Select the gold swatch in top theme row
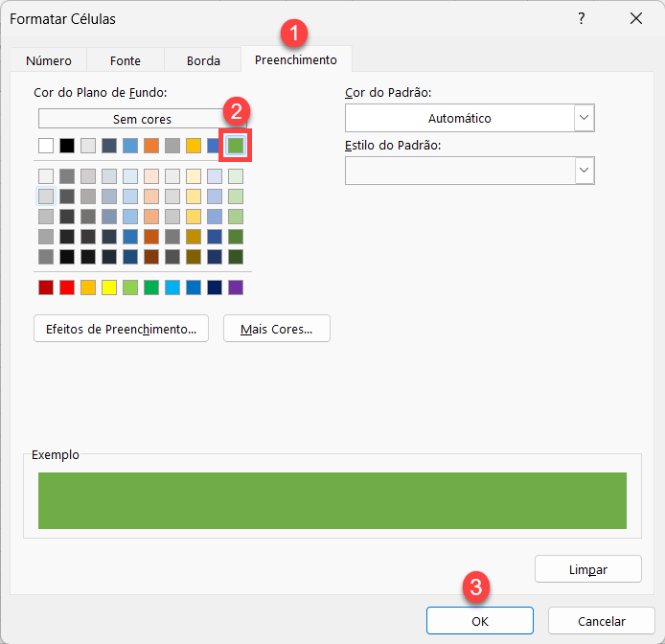Screen dimensions: 665x644 [194, 146]
